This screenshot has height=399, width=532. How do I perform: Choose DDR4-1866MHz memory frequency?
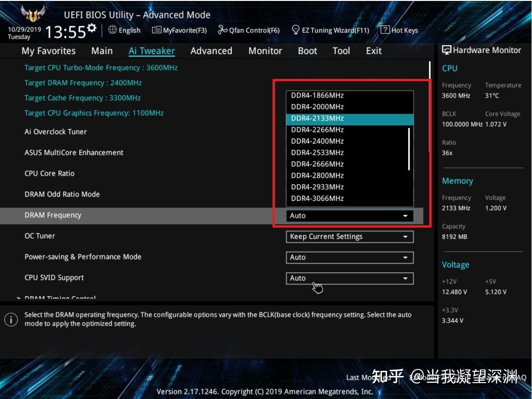point(317,95)
